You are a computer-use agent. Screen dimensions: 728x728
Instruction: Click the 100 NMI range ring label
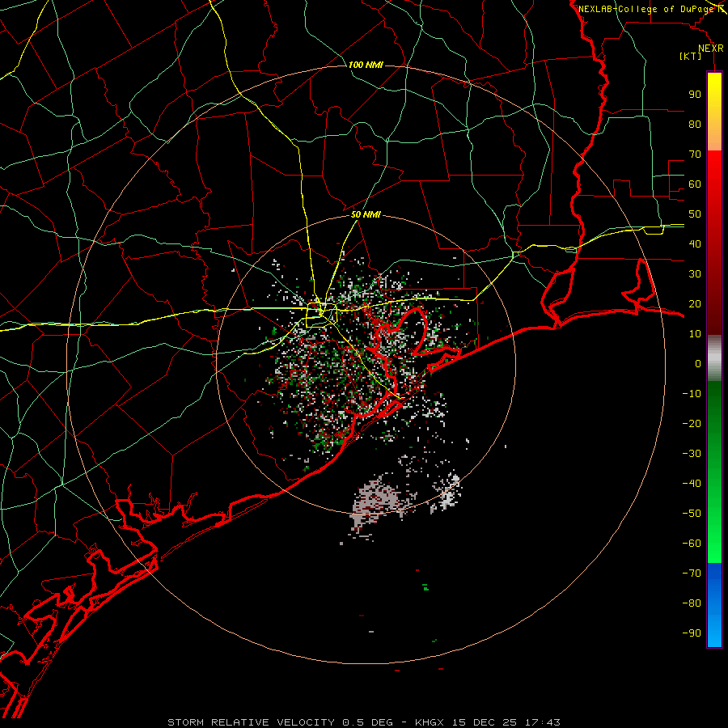pyautogui.click(x=366, y=65)
